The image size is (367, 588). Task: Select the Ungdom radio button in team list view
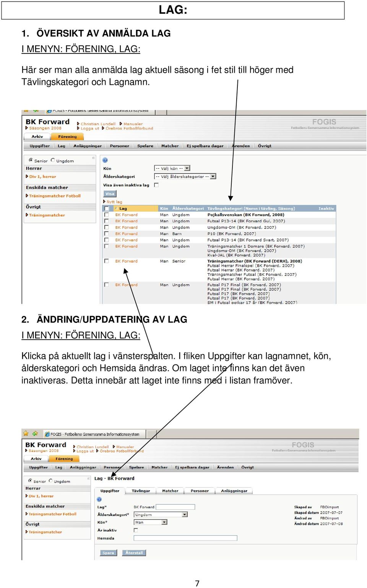pyautogui.click(x=53, y=160)
